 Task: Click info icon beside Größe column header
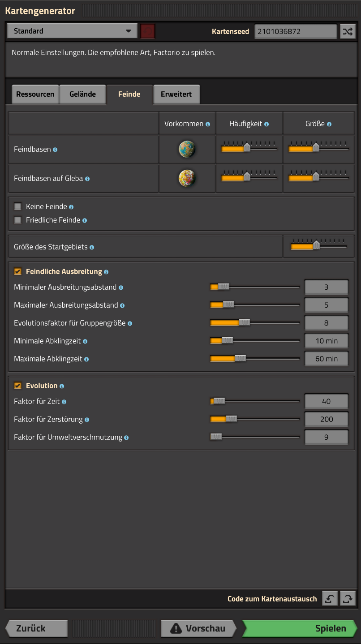tap(329, 124)
